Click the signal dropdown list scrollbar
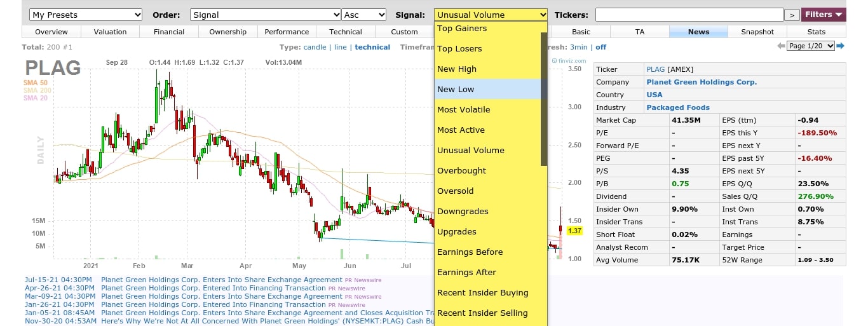This screenshot has width=868, height=326. (544, 95)
